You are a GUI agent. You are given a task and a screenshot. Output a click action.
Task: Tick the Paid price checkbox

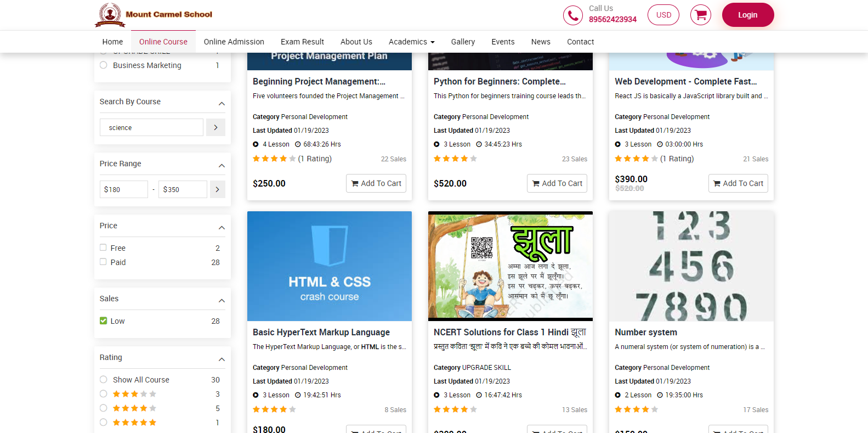[x=103, y=262]
